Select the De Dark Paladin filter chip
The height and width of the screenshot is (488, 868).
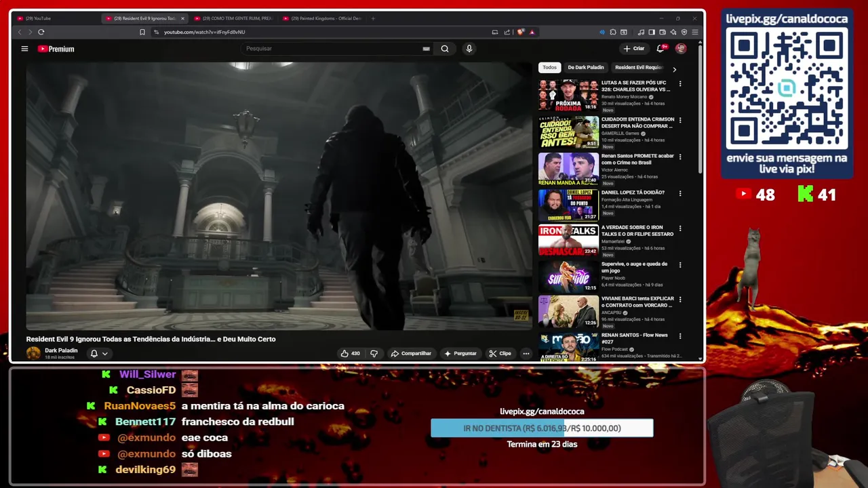coord(585,68)
